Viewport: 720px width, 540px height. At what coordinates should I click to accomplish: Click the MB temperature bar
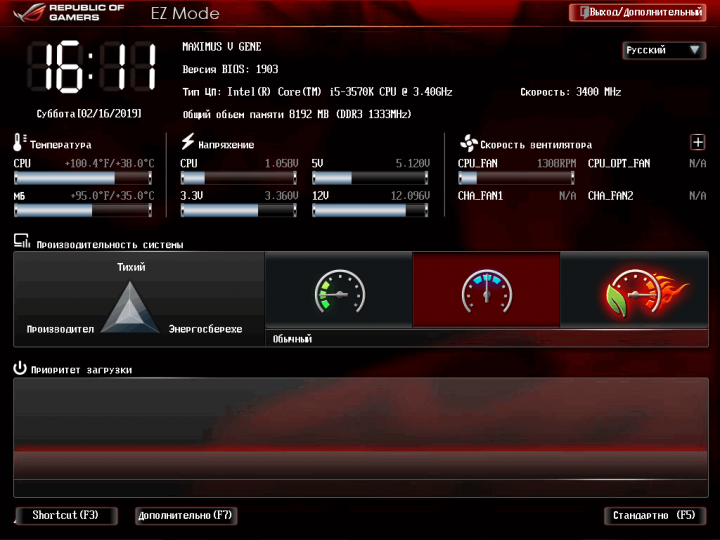(83, 210)
